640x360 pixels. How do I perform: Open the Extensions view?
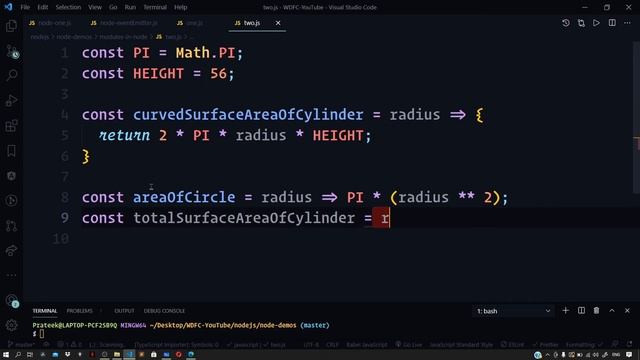coord(11,125)
